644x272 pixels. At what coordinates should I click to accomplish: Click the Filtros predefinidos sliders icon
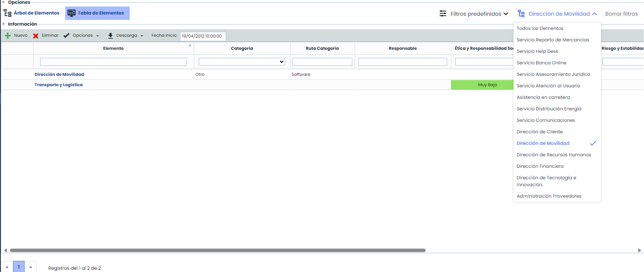443,14
